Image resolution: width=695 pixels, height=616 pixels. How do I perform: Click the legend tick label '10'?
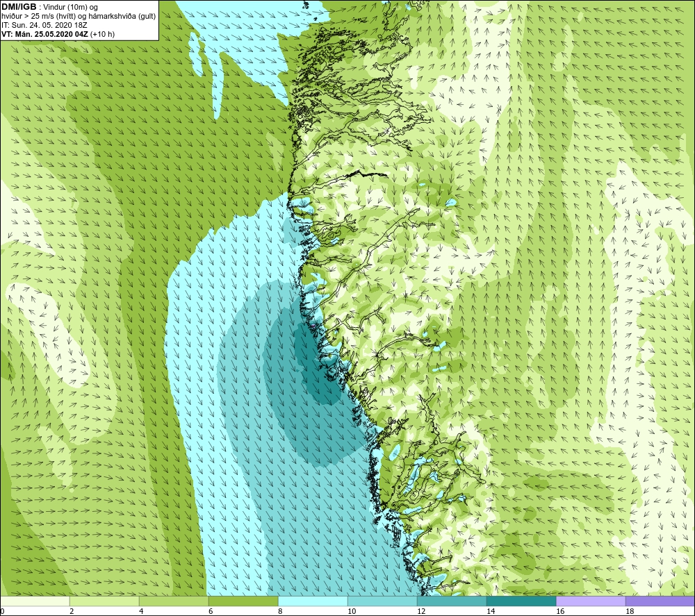pyautogui.click(x=352, y=611)
